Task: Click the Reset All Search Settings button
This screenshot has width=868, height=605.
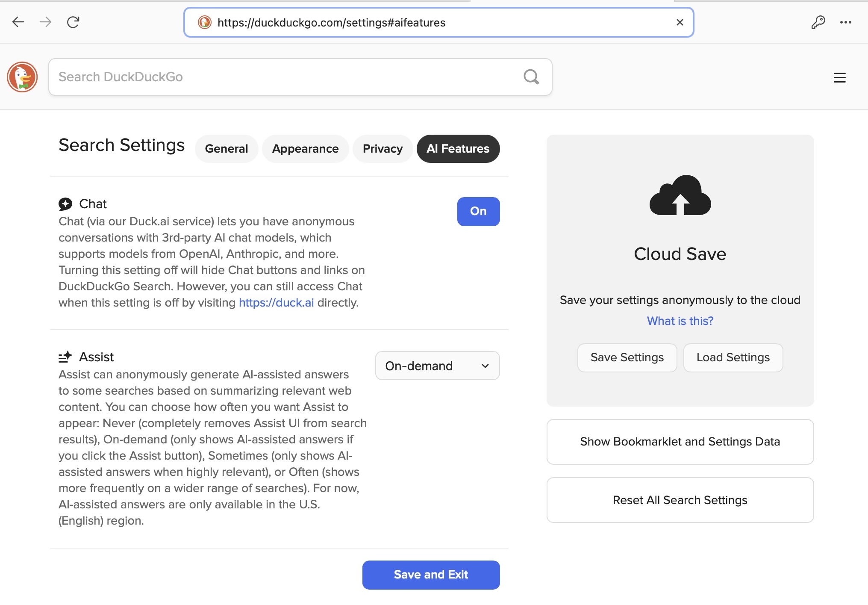Action: click(680, 500)
